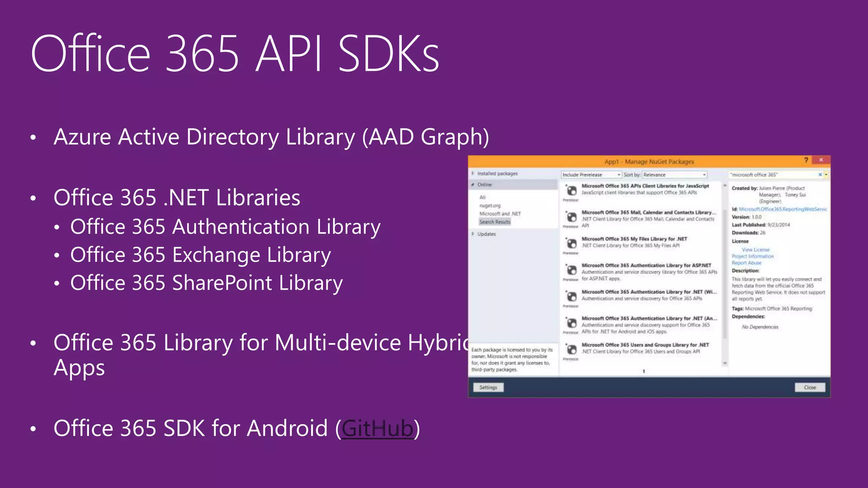
Task: Clear the search box with the X icon
Action: click(820, 175)
